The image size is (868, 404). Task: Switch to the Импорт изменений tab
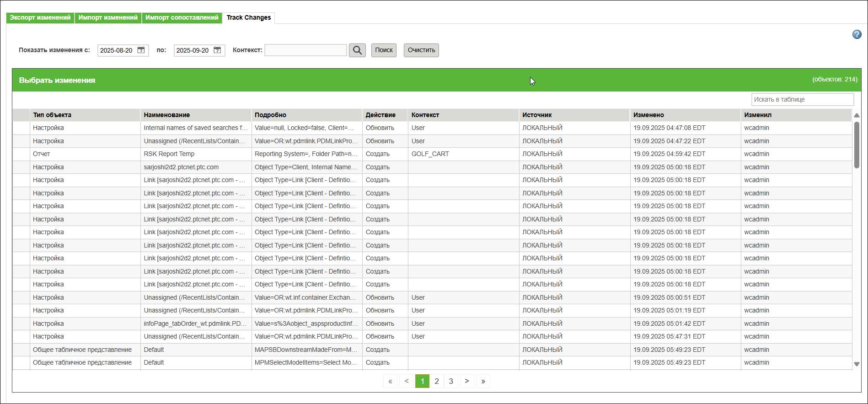click(x=108, y=17)
